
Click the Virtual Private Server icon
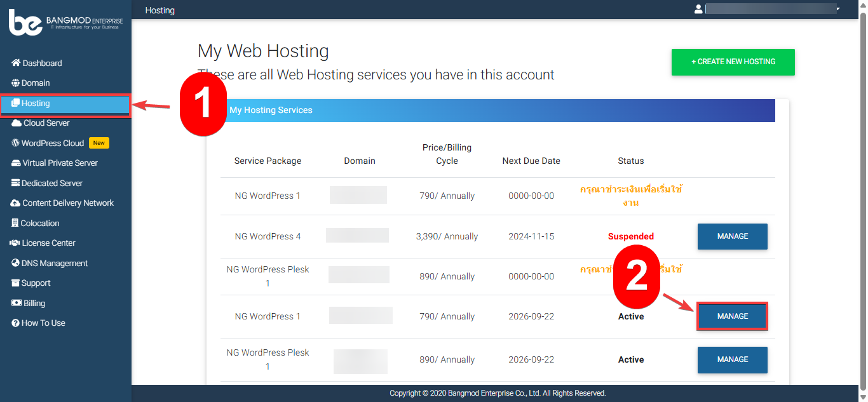tap(17, 163)
